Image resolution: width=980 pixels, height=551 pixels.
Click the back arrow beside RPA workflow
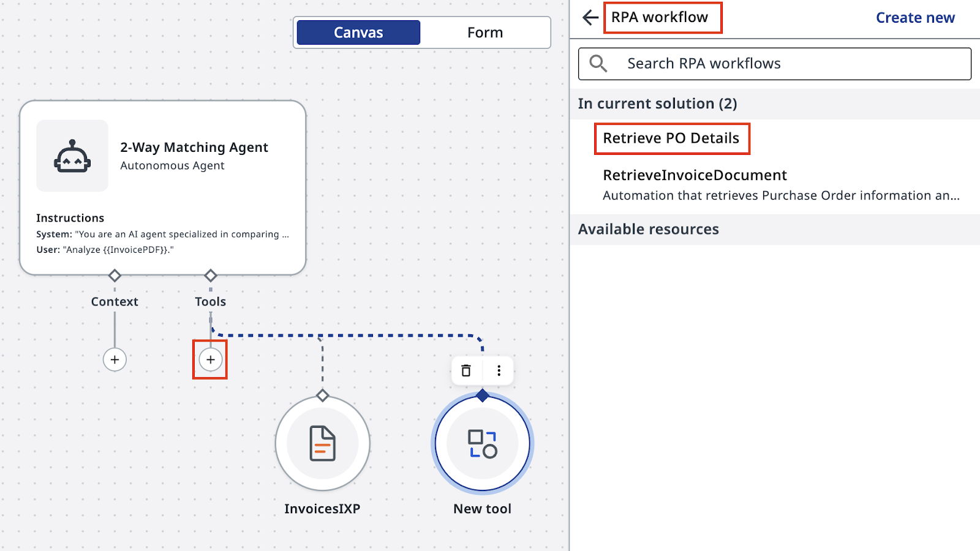click(x=590, y=18)
